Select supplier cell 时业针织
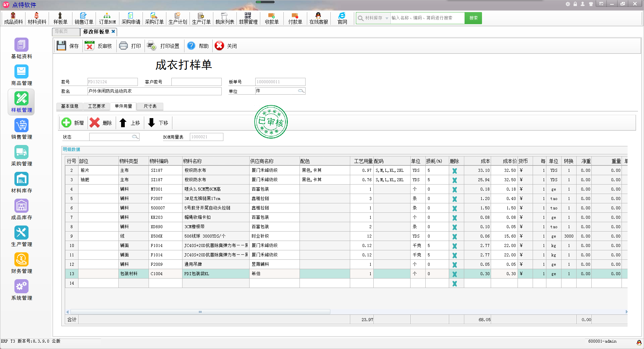Screen dimensions: 644x349 pos(274,236)
